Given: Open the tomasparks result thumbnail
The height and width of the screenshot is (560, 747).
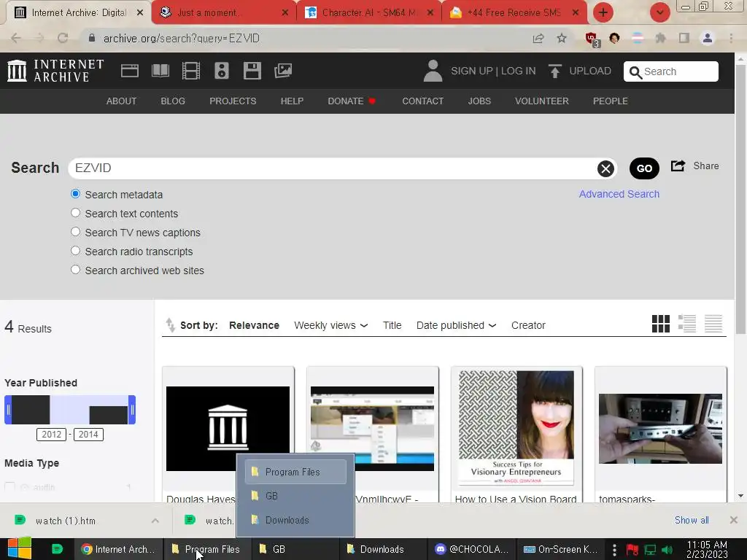Looking at the screenshot, I should click(660, 429).
